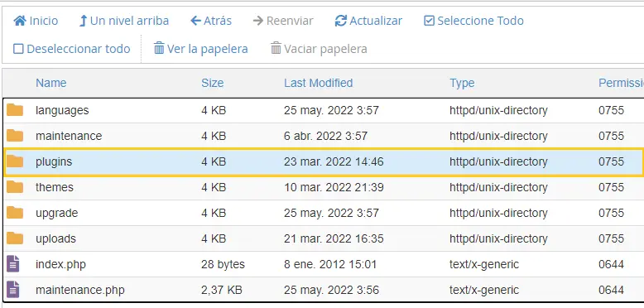
Task: Select the plugins folder icon
Action: tap(15, 161)
